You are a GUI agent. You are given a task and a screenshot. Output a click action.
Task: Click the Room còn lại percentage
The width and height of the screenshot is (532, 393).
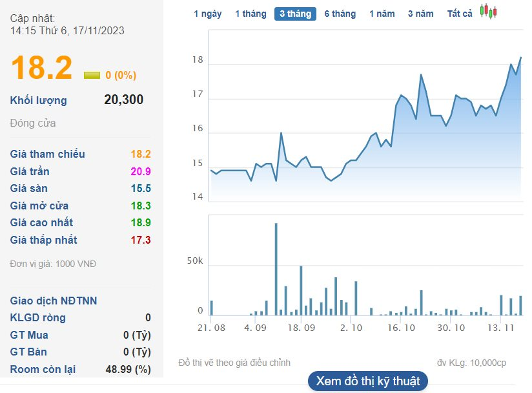(x=128, y=370)
